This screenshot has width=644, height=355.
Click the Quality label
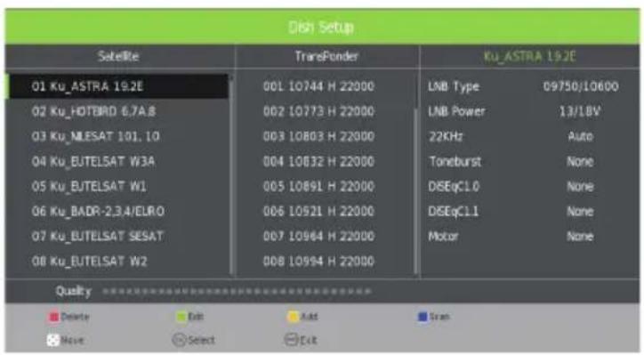74,291
